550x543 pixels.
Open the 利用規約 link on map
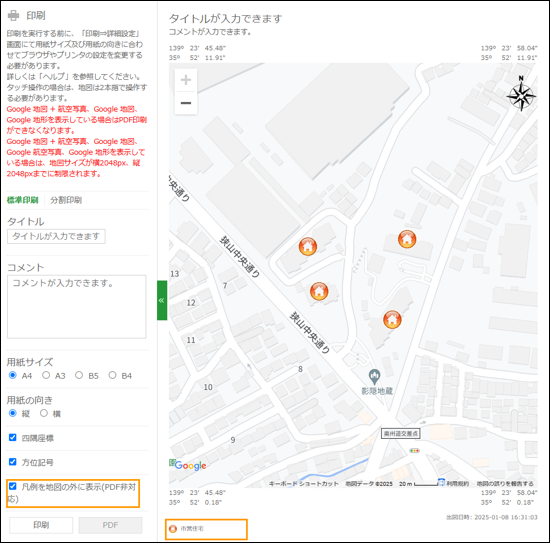(x=457, y=484)
